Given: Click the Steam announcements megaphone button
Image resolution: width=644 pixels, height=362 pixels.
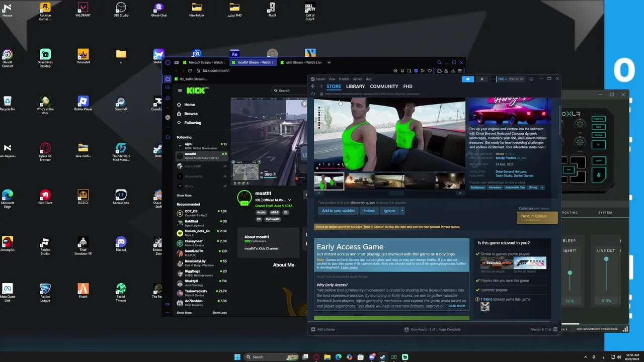Looking at the screenshot, I should point(468,79).
